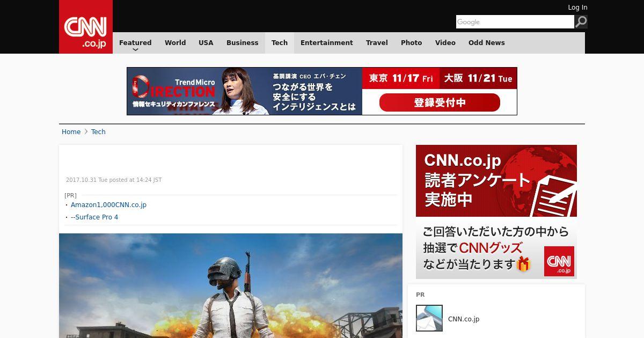The image size is (644, 338).
Task: Focus the Google search field
Action: point(515,22)
